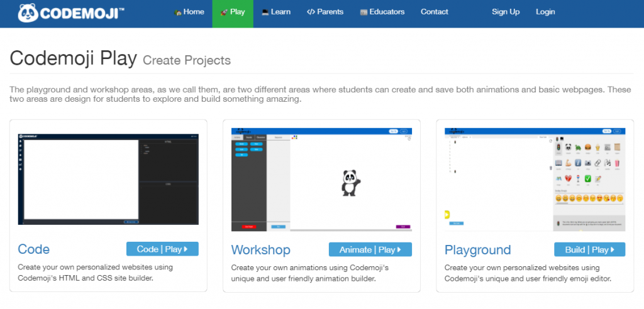
Task: Click the Codemoji panda logo
Action: coord(71,13)
